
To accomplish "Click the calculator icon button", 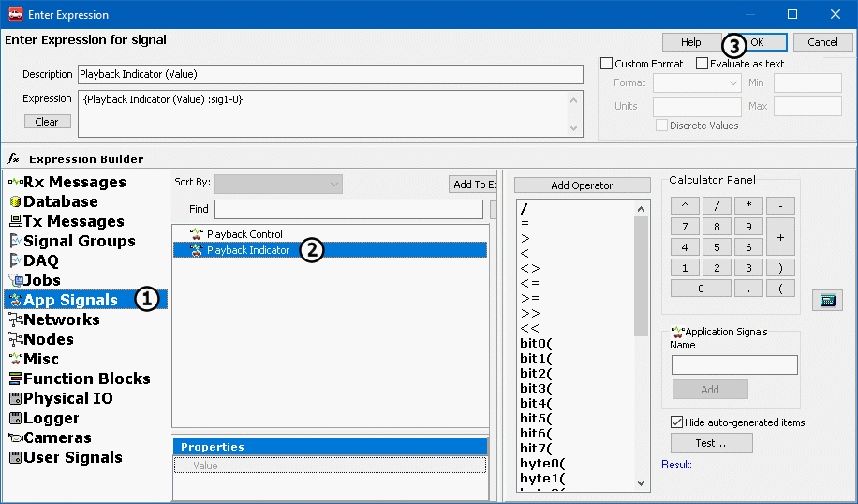I will click(x=827, y=300).
